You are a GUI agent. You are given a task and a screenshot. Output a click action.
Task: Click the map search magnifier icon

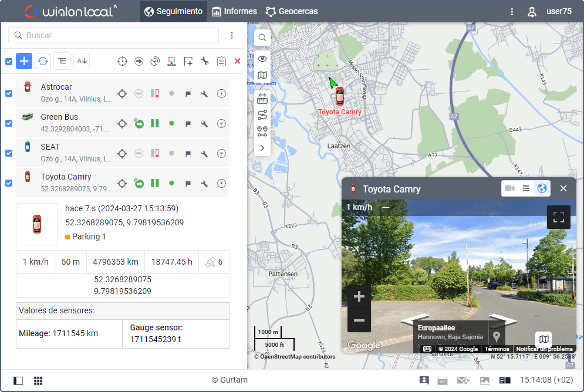(x=262, y=38)
